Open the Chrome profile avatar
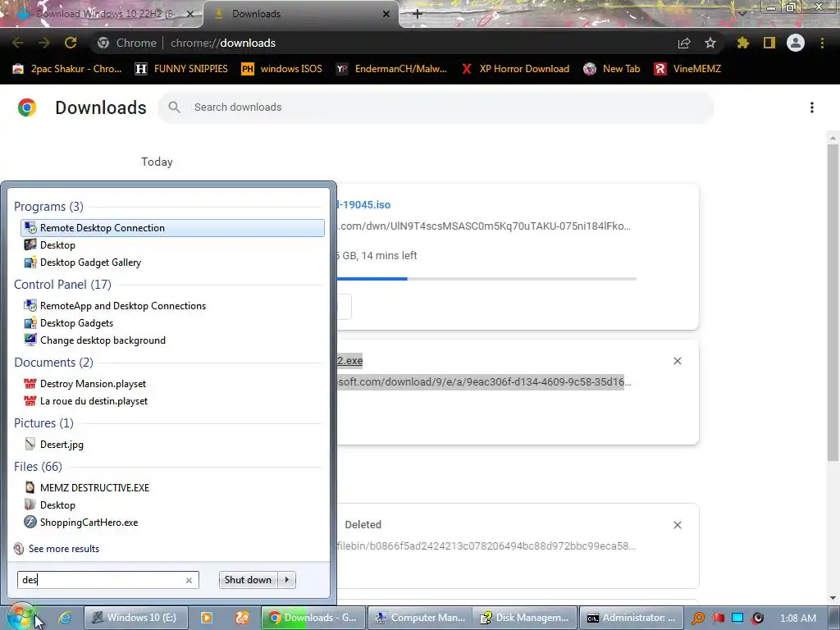Viewport: 840px width, 630px height. pos(796,43)
